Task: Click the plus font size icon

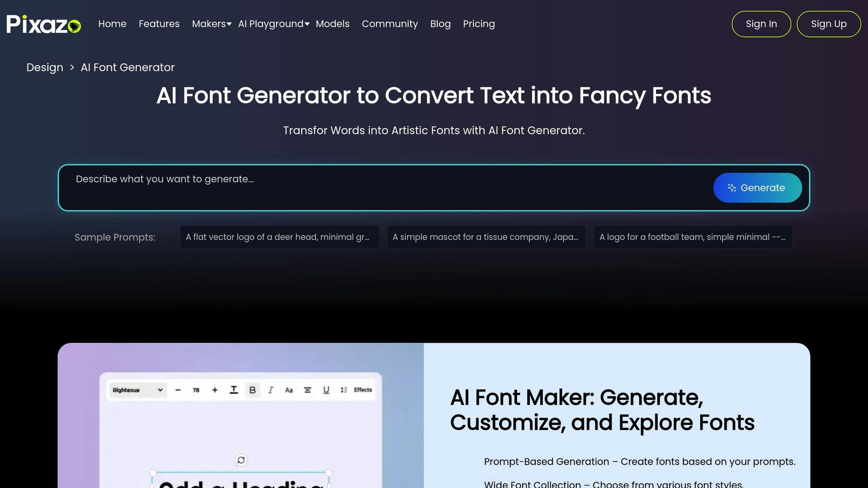Action: coord(215,390)
